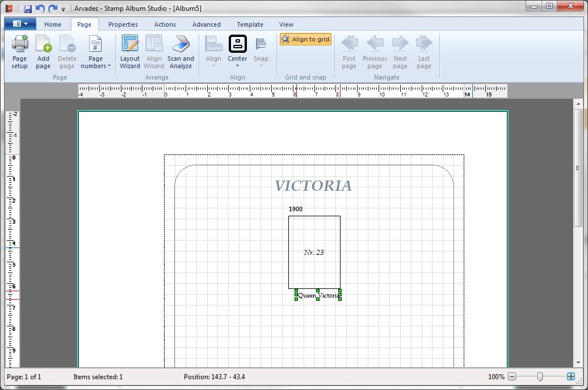
Task: Open Page numbers dropdown
Action: 95,52
